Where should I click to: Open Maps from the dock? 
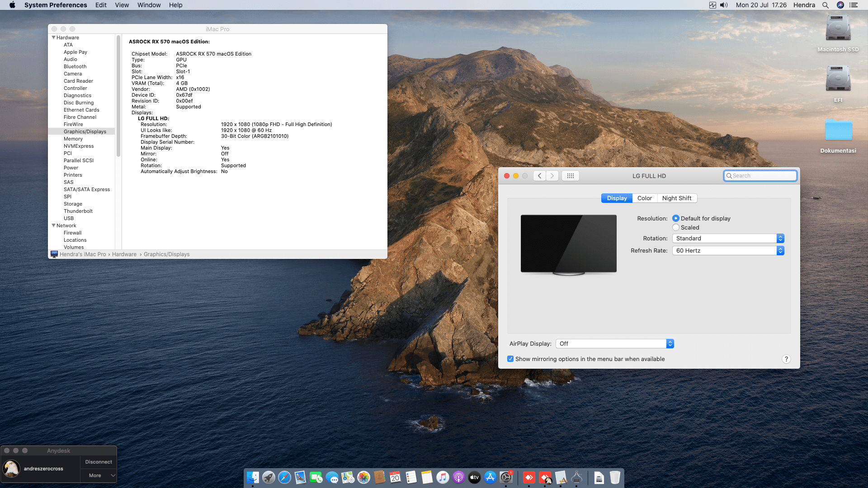(348, 477)
